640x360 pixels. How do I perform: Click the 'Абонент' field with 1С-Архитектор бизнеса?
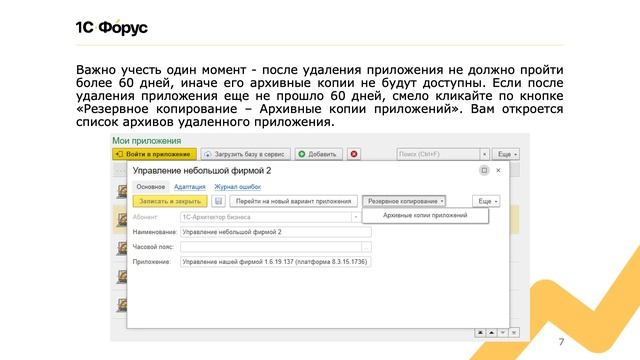266,217
